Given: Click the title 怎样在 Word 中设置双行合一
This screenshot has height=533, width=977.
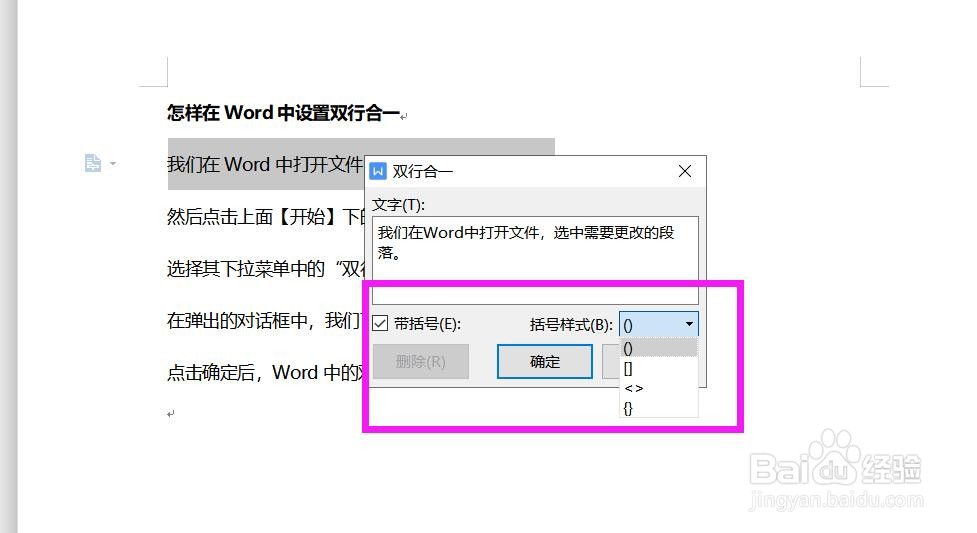Looking at the screenshot, I should click(285, 113).
